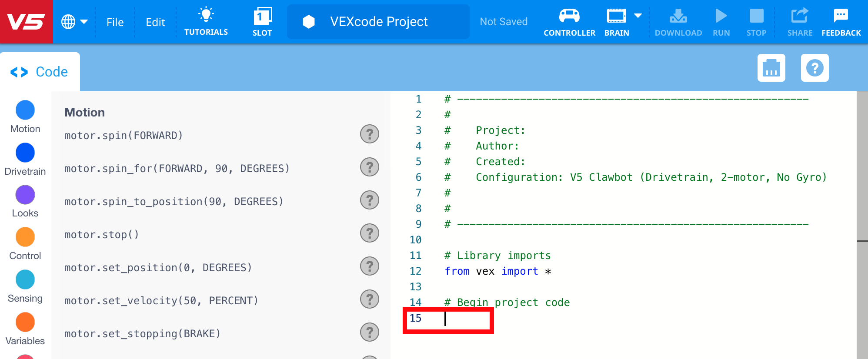The height and width of the screenshot is (359, 868).
Task: Show help for motor.spin_for command
Action: click(x=370, y=167)
